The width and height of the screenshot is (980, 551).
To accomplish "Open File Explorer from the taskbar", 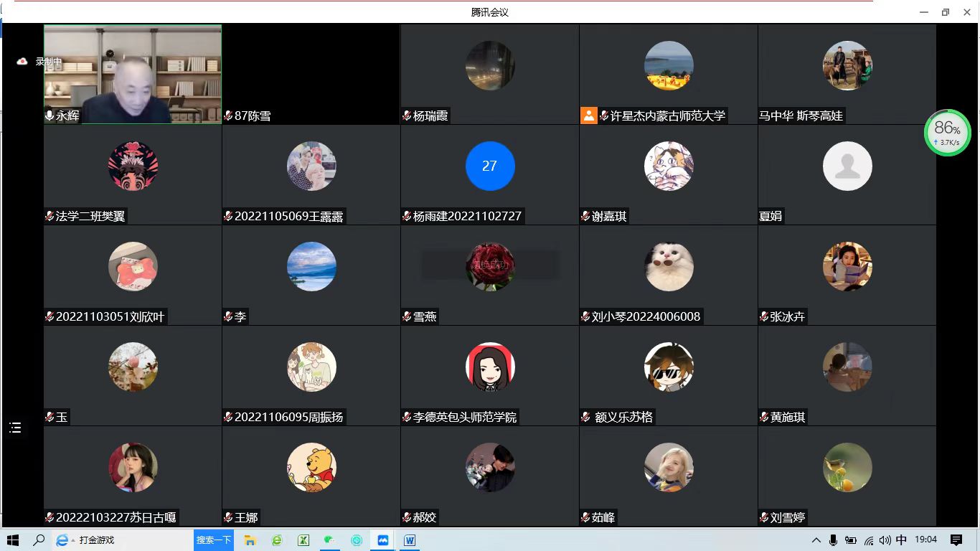I will pos(250,540).
